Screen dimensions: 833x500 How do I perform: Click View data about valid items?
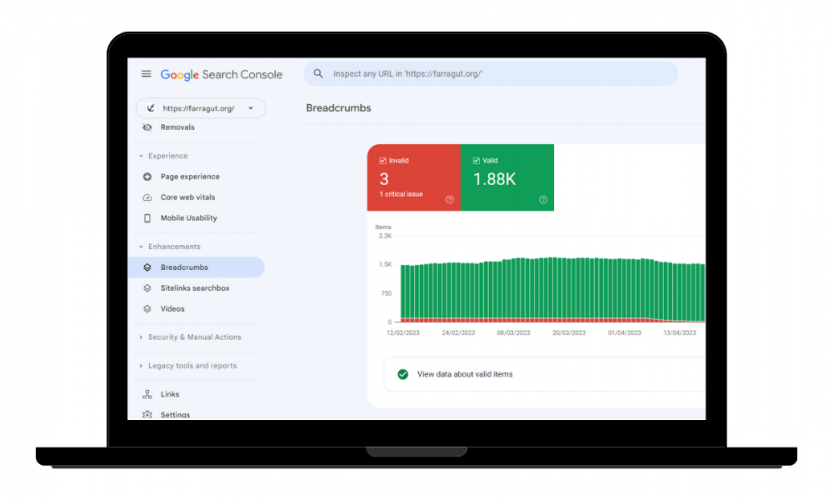click(465, 374)
